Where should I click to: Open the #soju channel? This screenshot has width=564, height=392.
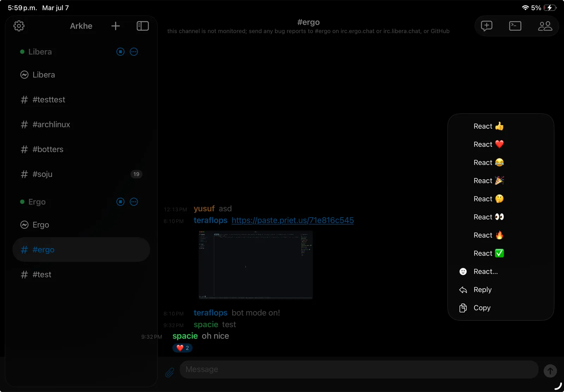[81, 174]
